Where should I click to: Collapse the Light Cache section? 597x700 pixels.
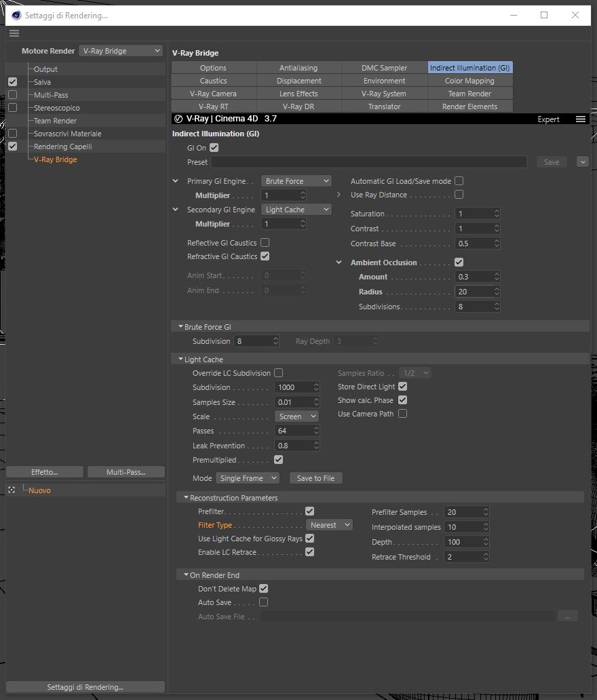coord(180,359)
